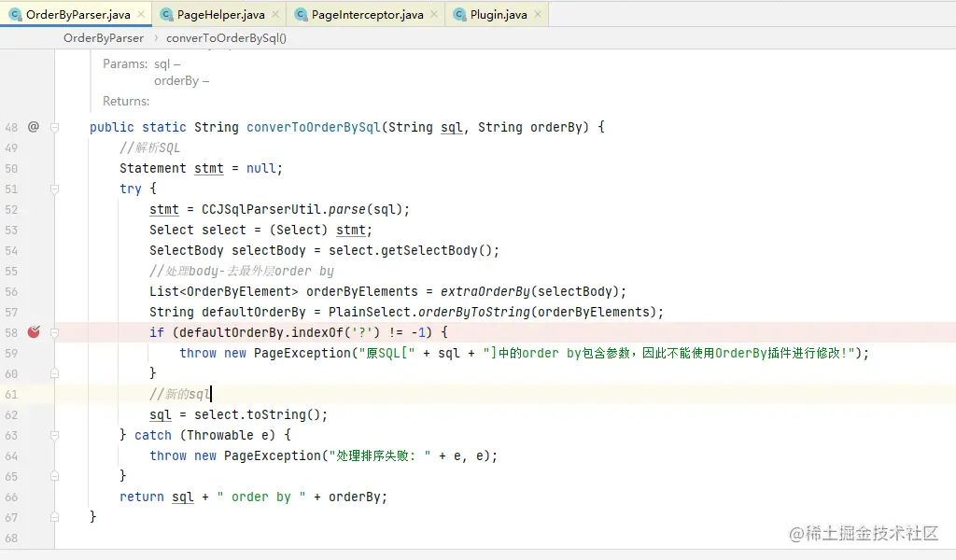Click CCJSqlParserUtil on line 52

pos(261,210)
